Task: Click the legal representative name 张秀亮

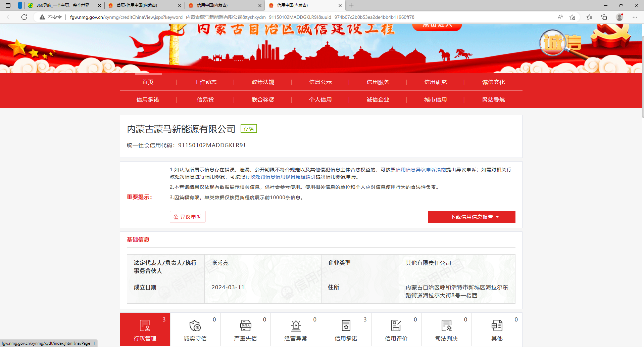Action: coord(220,263)
